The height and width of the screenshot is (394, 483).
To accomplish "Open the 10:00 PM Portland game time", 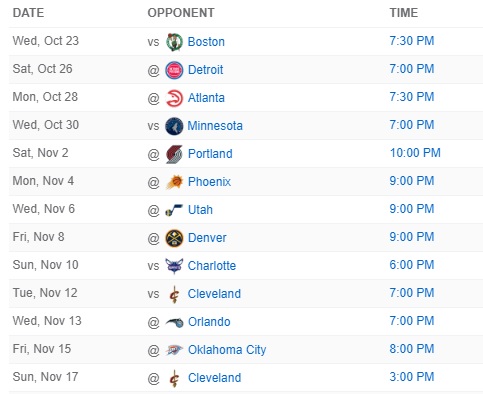I will pos(415,153).
